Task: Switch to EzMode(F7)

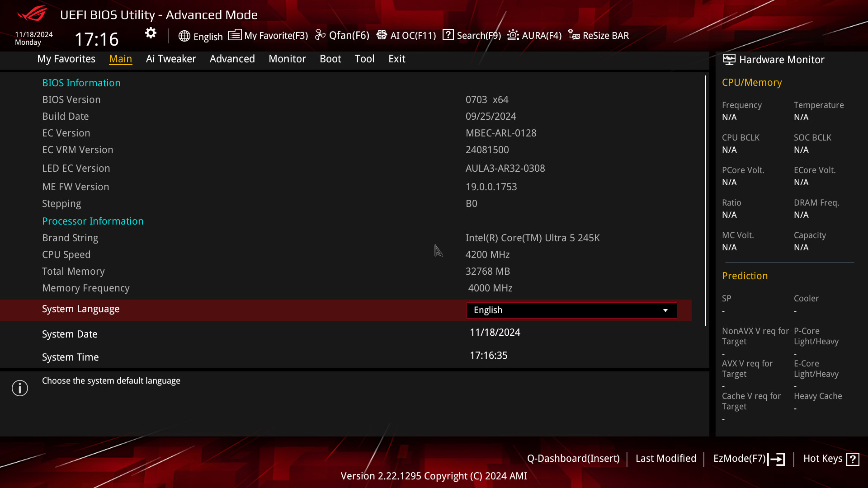Action: [749, 459]
